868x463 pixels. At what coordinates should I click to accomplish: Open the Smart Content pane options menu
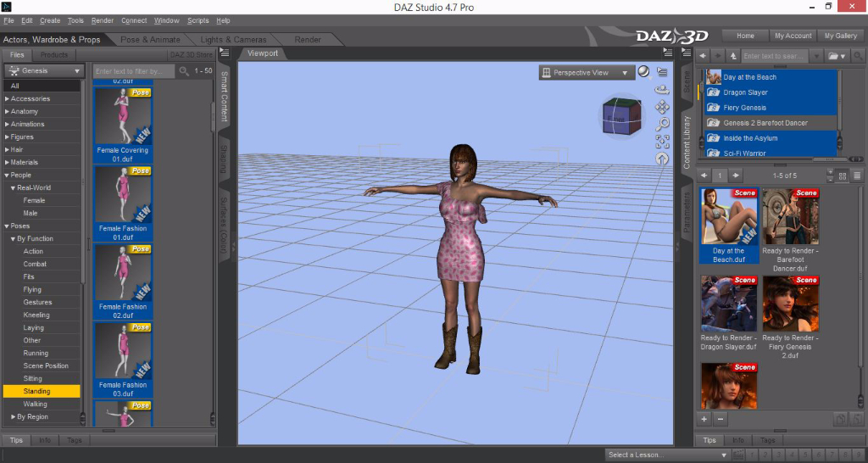(x=224, y=53)
